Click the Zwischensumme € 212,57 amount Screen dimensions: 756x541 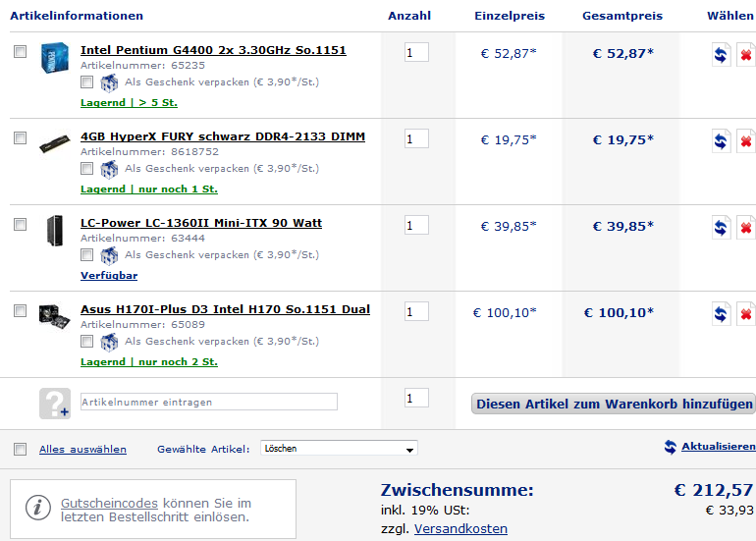(x=714, y=490)
